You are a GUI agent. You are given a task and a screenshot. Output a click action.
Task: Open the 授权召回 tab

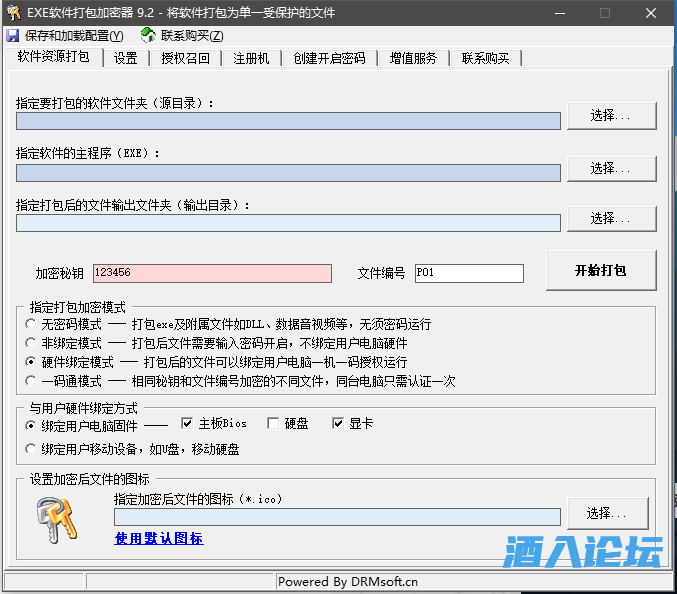point(185,58)
